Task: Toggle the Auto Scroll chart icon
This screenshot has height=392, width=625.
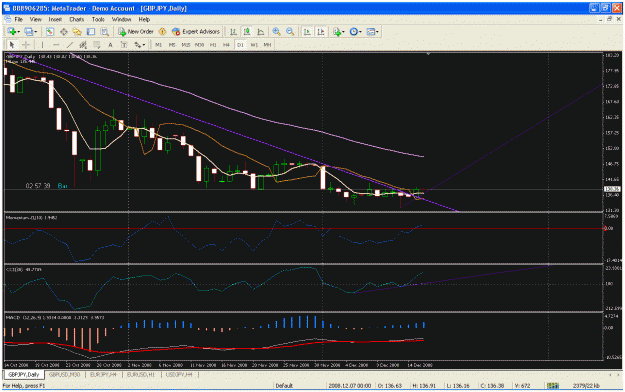Action: (x=307, y=32)
